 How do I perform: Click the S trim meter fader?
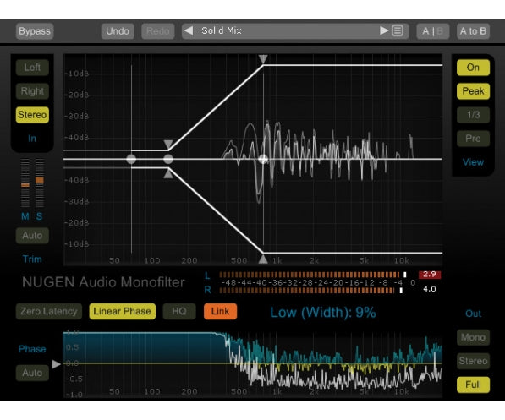click(x=39, y=180)
